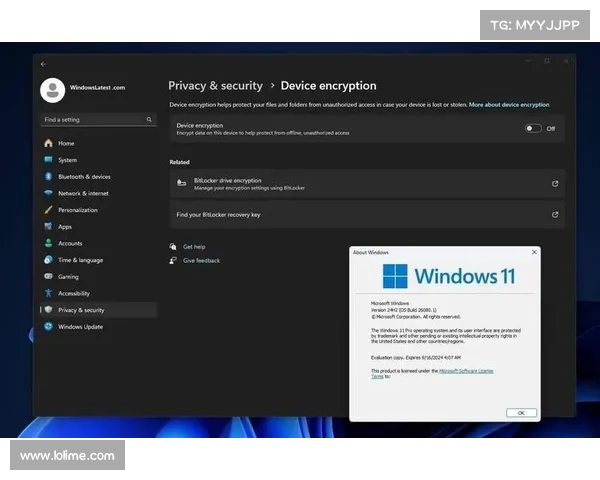600x480 pixels.
Task: Click the Bluetooth icon in sidebar
Action: pyautogui.click(x=48, y=176)
